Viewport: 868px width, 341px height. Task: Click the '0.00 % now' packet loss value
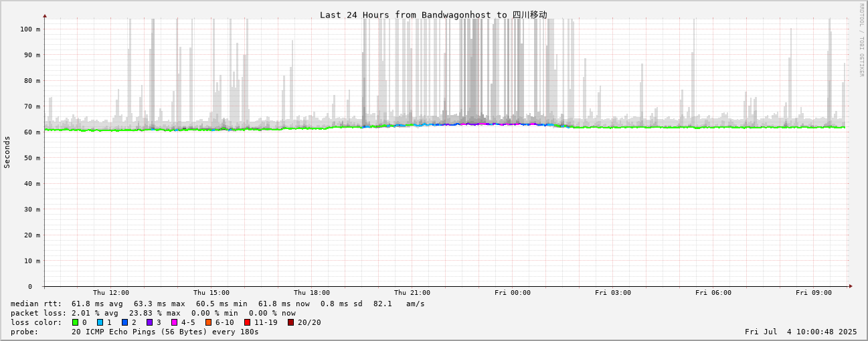pyautogui.click(x=272, y=313)
